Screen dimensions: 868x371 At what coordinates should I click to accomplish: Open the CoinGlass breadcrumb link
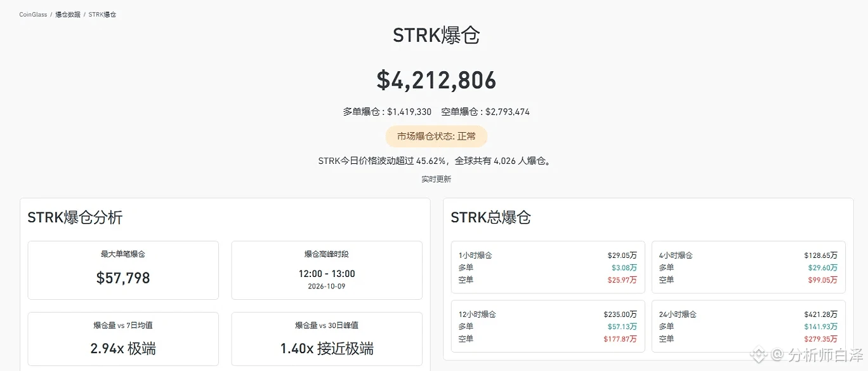point(33,14)
